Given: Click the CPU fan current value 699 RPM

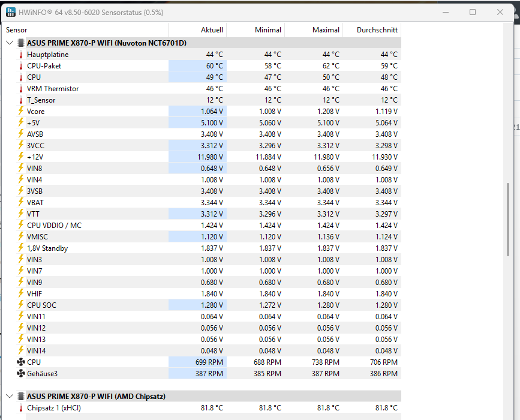Looking at the screenshot, I should [209, 362].
